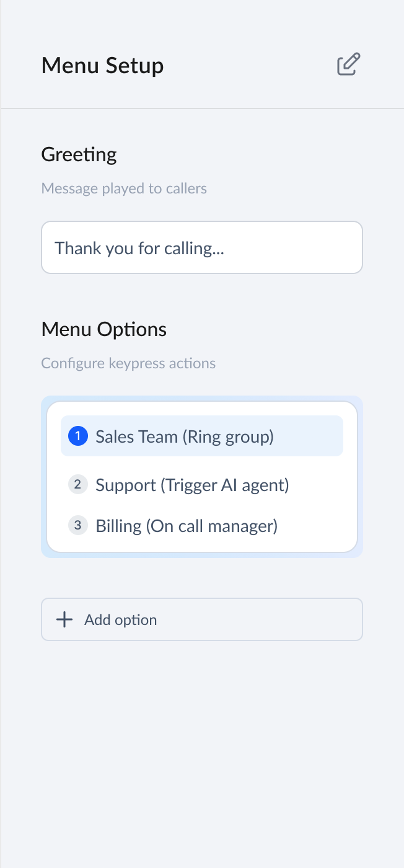Click the divider line under Menu Setup header
This screenshot has height=868, width=404.
[202, 108]
